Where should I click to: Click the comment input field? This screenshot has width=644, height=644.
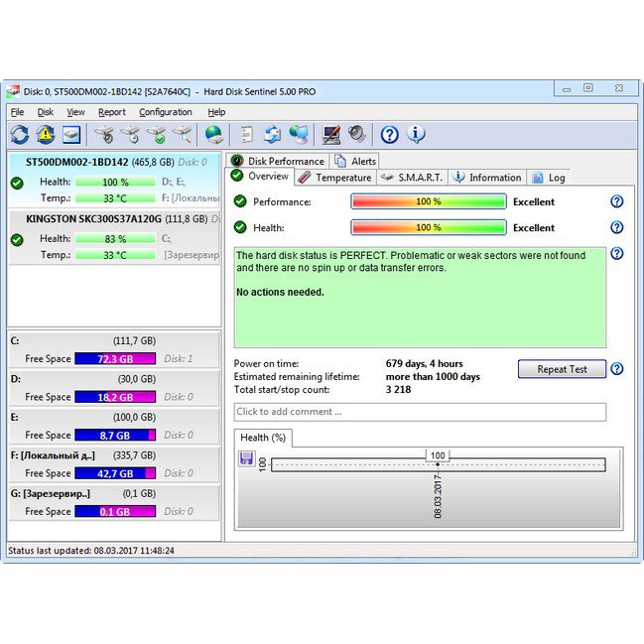tap(419, 412)
